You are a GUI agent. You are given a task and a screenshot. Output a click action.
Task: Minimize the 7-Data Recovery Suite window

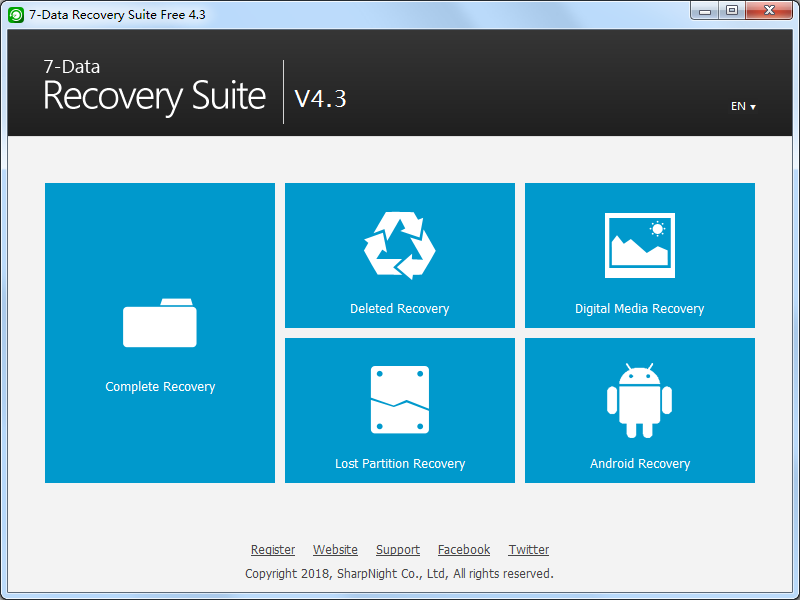tap(707, 10)
